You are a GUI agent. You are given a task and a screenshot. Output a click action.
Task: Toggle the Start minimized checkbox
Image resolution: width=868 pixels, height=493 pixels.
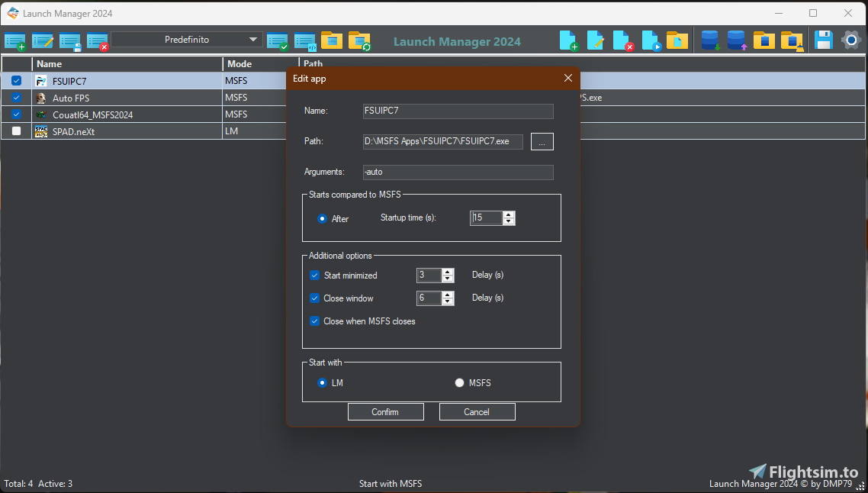314,275
